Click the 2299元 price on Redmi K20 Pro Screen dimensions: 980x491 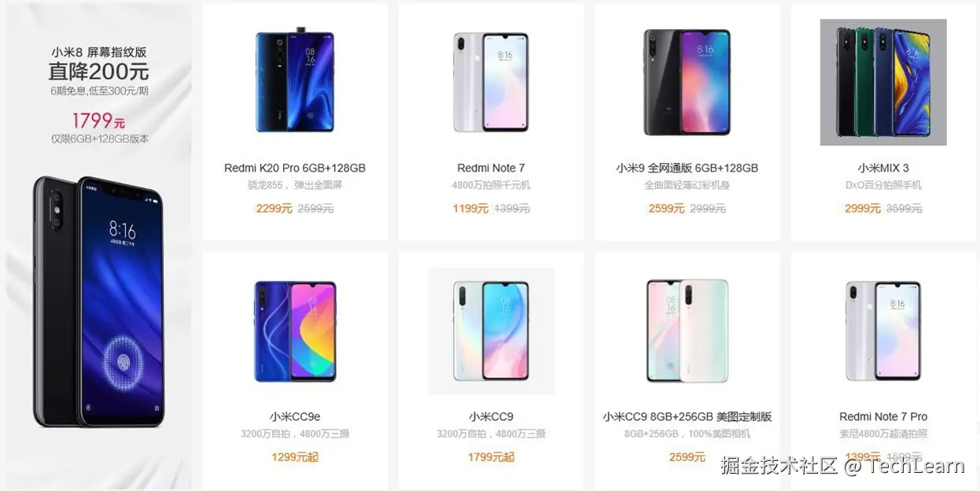pyautogui.click(x=274, y=209)
